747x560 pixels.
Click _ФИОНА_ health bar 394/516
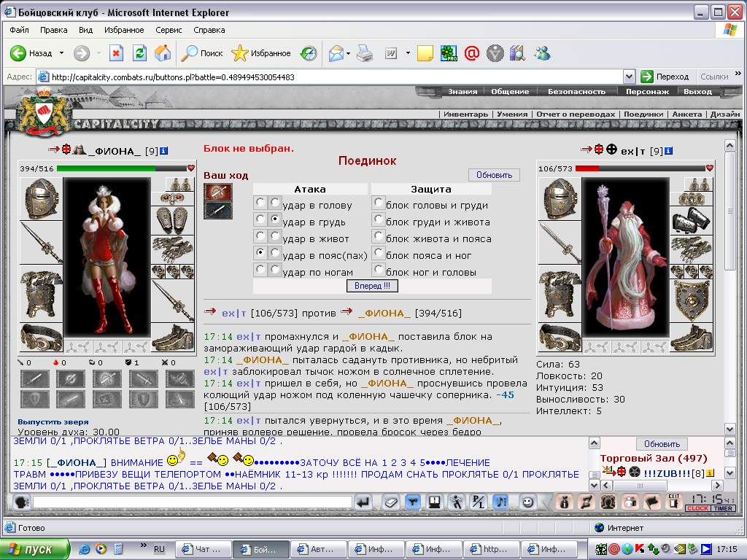pyautogui.click(x=122, y=168)
